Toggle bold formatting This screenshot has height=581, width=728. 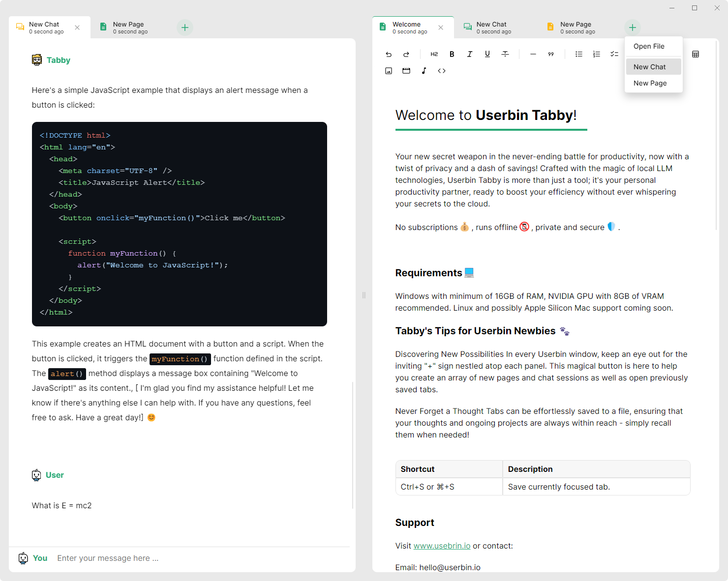coord(452,54)
